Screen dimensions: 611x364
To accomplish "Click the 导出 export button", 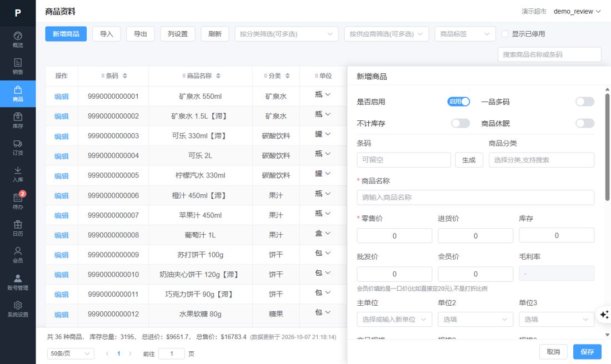I will [141, 34].
